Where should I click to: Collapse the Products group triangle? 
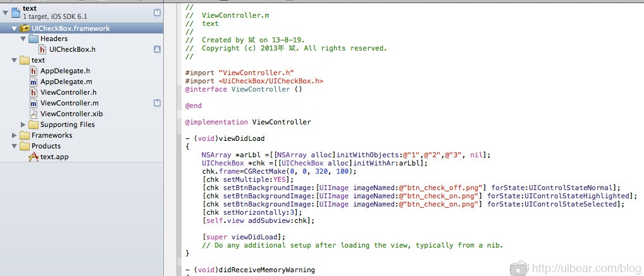click(14, 146)
